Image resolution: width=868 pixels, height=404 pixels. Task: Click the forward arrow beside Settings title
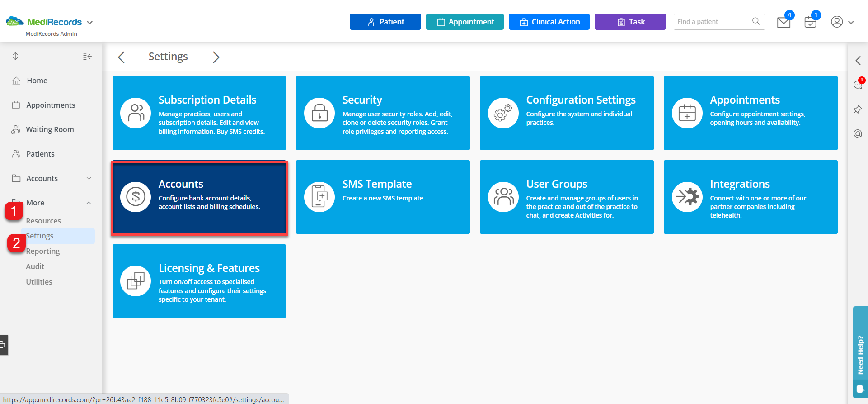216,57
